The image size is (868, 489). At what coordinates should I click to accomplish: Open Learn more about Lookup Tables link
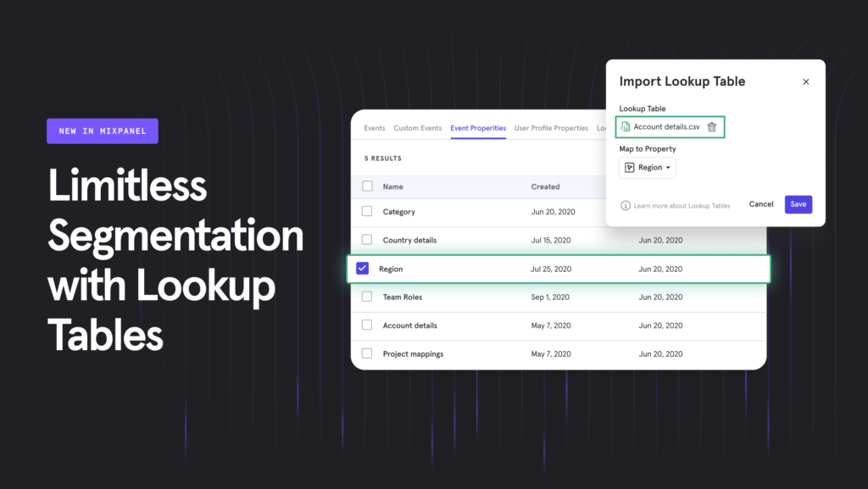click(682, 206)
